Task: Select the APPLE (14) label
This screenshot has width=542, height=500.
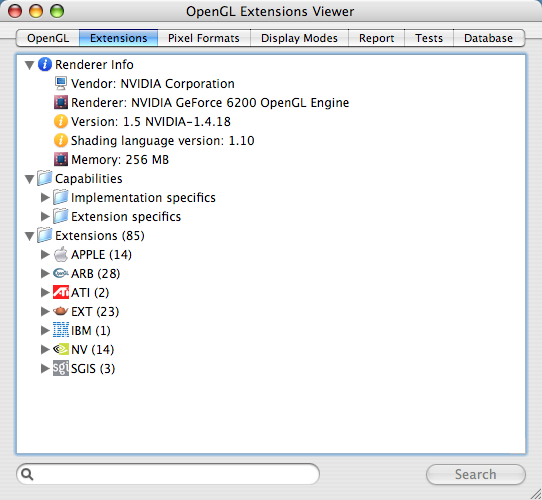Action: pyautogui.click(x=101, y=255)
